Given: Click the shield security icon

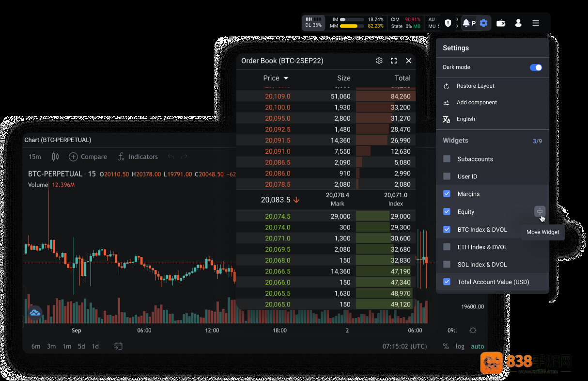Looking at the screenshot, I should tap(448, 23).
